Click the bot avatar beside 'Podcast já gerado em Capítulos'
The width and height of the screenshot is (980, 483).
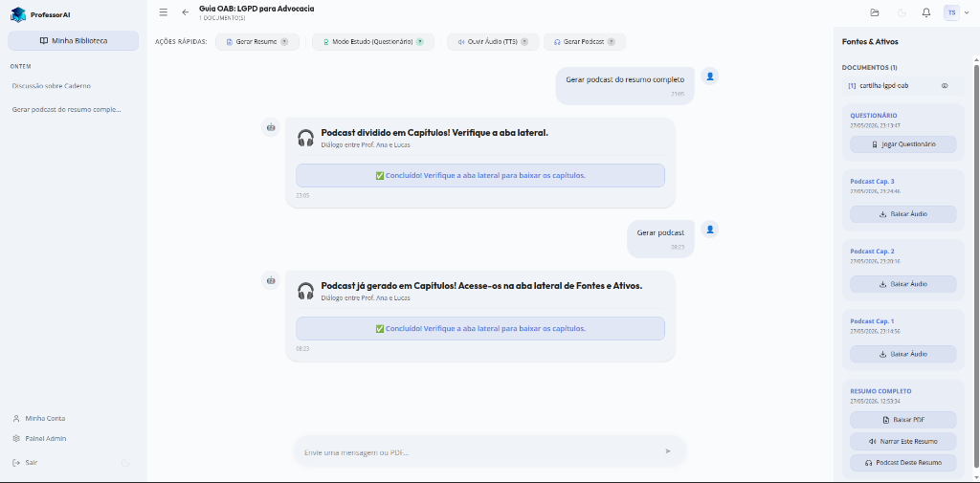click(x=271, y=280)
